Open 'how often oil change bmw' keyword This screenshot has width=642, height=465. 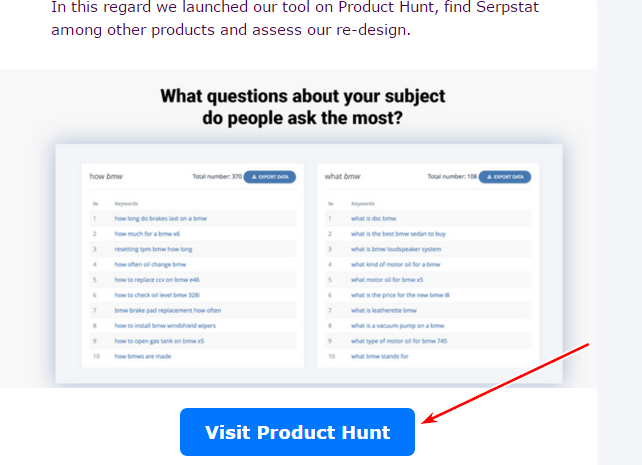[150, 264]
